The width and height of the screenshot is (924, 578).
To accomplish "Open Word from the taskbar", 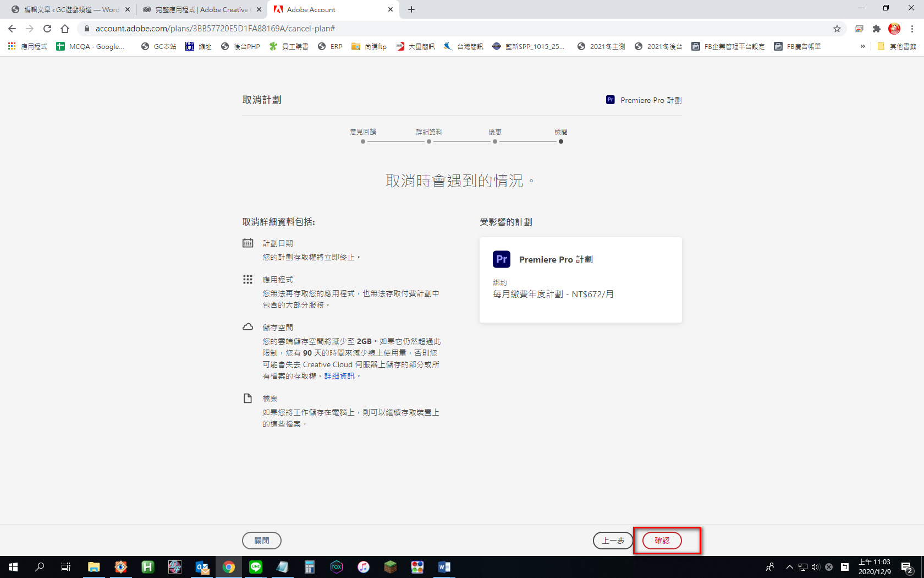I will tap(444, 567).
